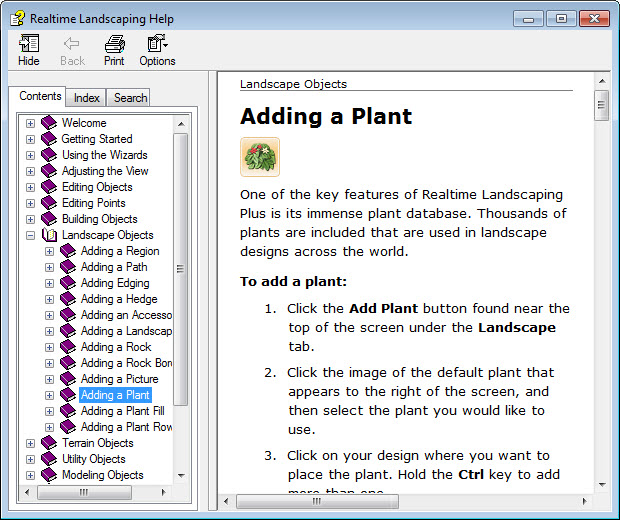The image size is (620, 520).
Task: Click the topic pane horizontal scrollbar thumb
Action: (x=317, y=501)
